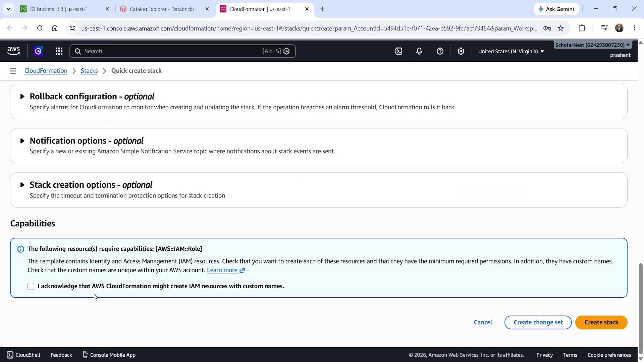Screen dimensions: 644x362
Task: Open the Chrome three-dot menu
Action: pyautogui.click(x=634, y=28)
